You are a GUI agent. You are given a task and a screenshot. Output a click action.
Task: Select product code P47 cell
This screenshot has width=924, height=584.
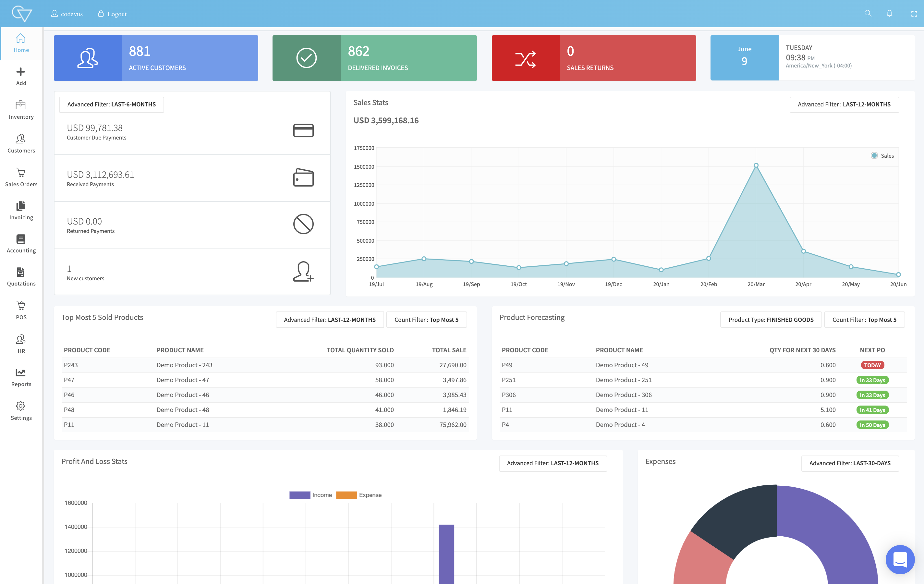(69, 380)
